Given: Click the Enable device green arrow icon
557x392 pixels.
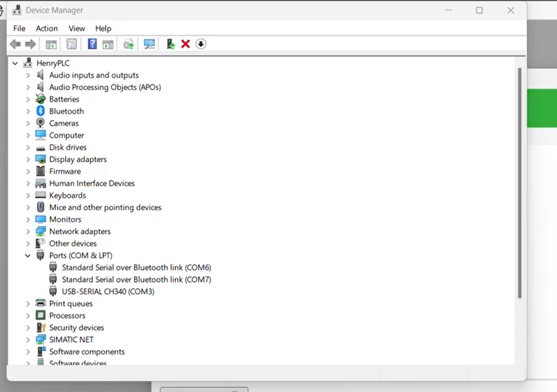Looking at the screenshot, I should [170, 44].
